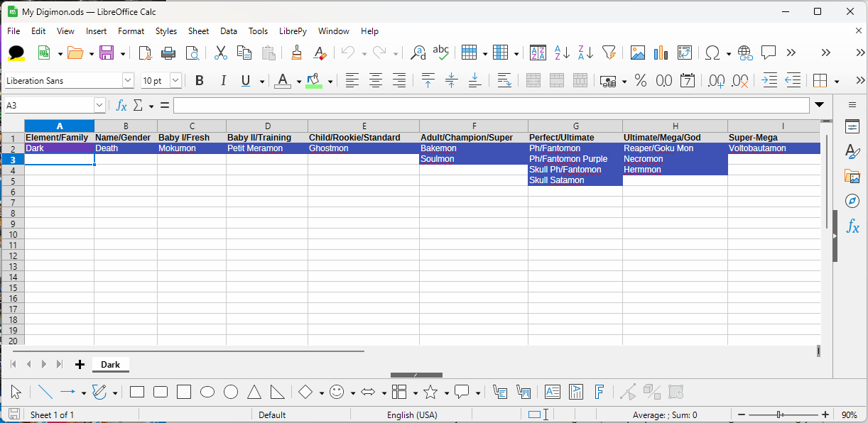Expand the Name Box dropdown showing A3
Image resolution: width=868 pixels, height=423 pixels.
click(99, 105)
